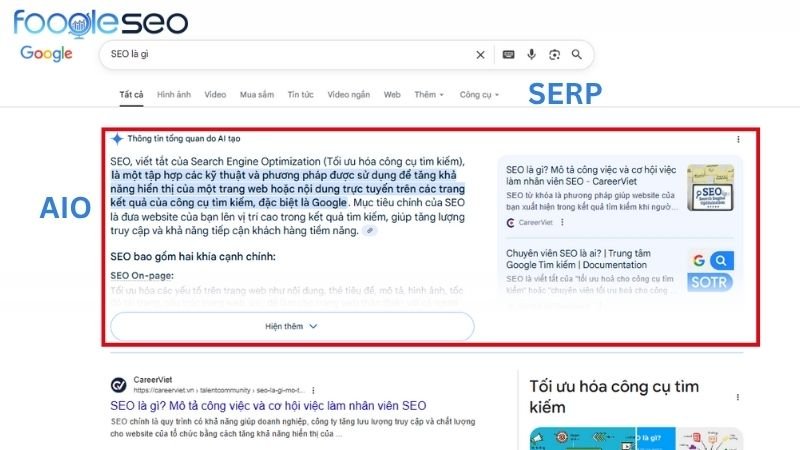800x450 pixels.
Task: Open result 'SEO là gì? Mô tả công việc và cơ hội'
Action: click(x=268, y=406)
